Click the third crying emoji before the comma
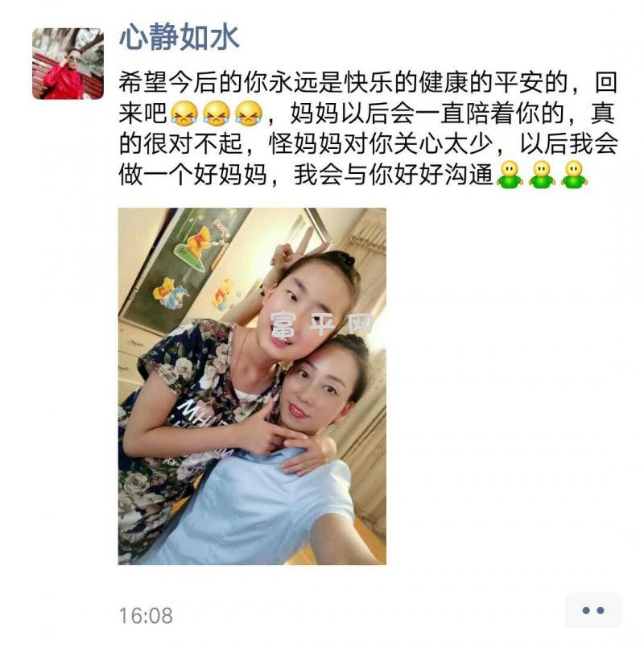 coord(249,113)
